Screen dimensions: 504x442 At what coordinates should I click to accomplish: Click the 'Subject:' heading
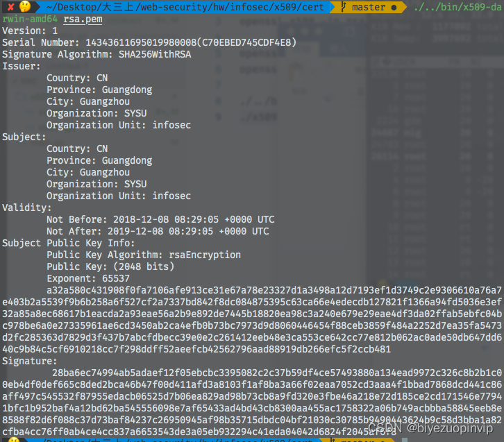point(24,137)
